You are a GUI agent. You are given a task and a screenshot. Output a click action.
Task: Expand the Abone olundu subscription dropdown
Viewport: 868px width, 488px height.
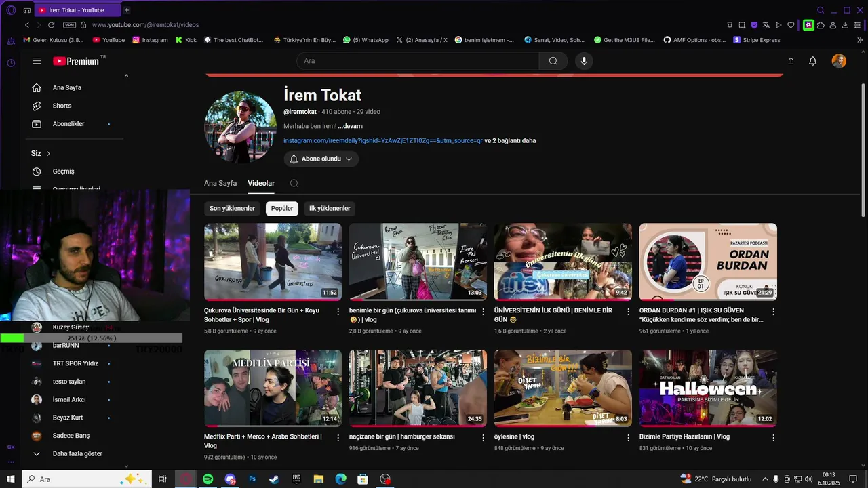(321, 159)
